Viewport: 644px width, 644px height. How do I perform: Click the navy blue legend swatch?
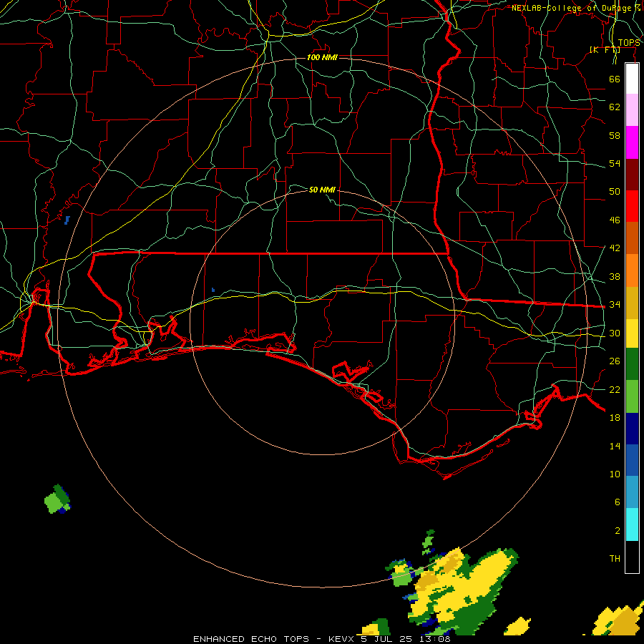pos(632,429)
